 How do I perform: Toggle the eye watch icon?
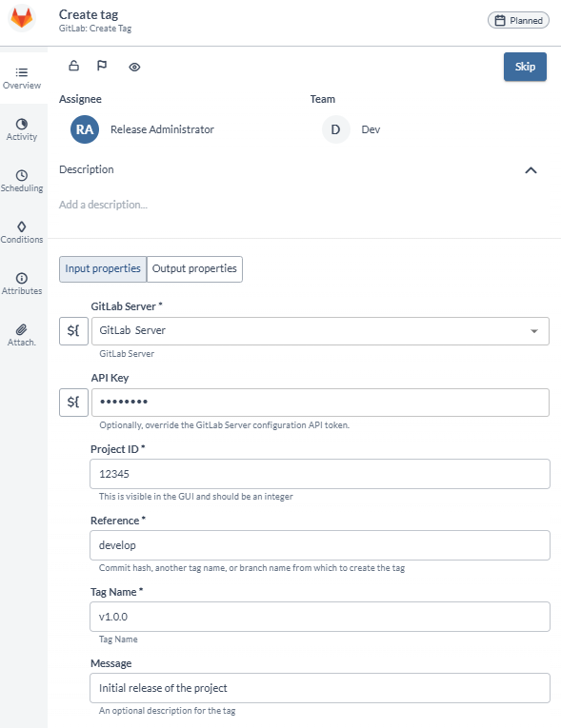click(134, 67)
